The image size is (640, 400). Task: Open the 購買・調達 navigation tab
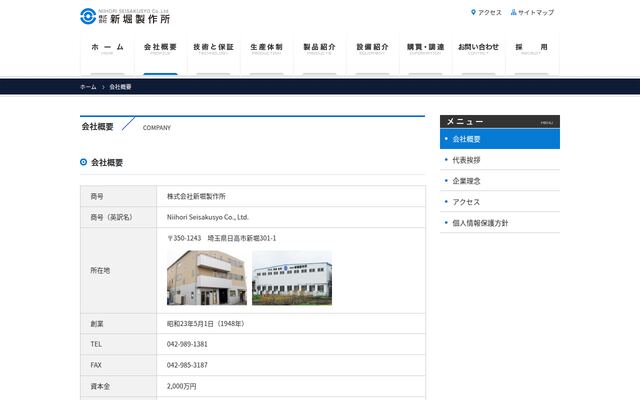(x=426, y=54)
